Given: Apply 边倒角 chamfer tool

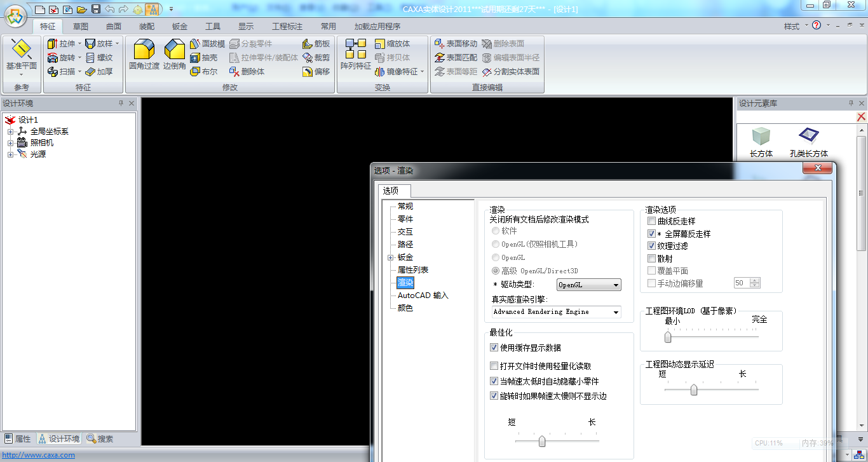Looking at the screenshot, I should (x=175, y=55).
